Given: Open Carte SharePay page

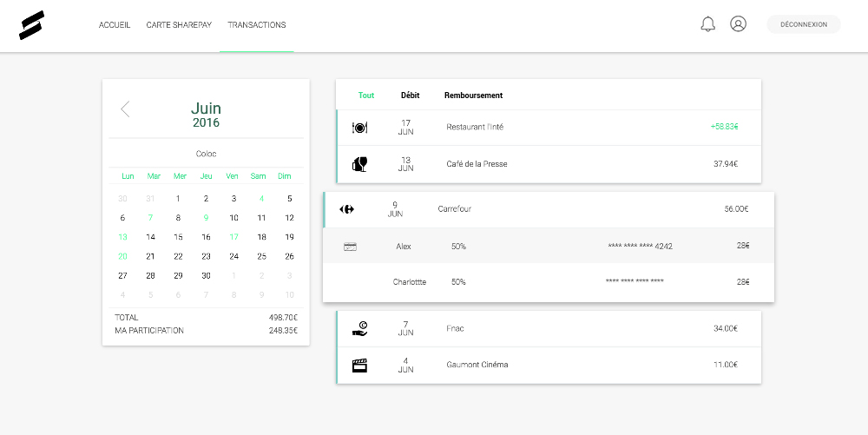Looking at the screenshot, I should (x=179, y=25).
